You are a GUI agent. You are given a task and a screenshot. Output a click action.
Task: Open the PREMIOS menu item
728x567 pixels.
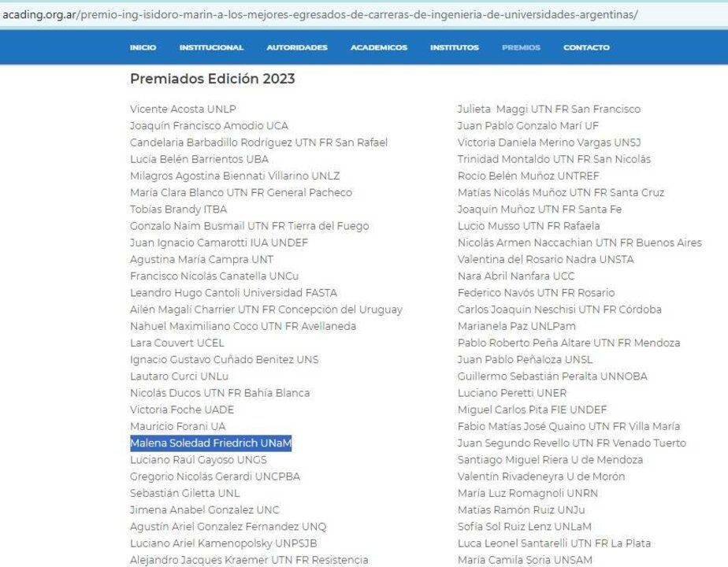click(x=521, y=47)
